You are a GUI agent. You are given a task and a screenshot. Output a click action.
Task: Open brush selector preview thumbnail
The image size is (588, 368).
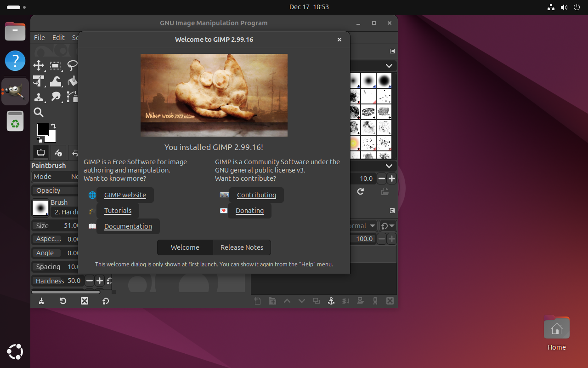(x=40, y=208)
